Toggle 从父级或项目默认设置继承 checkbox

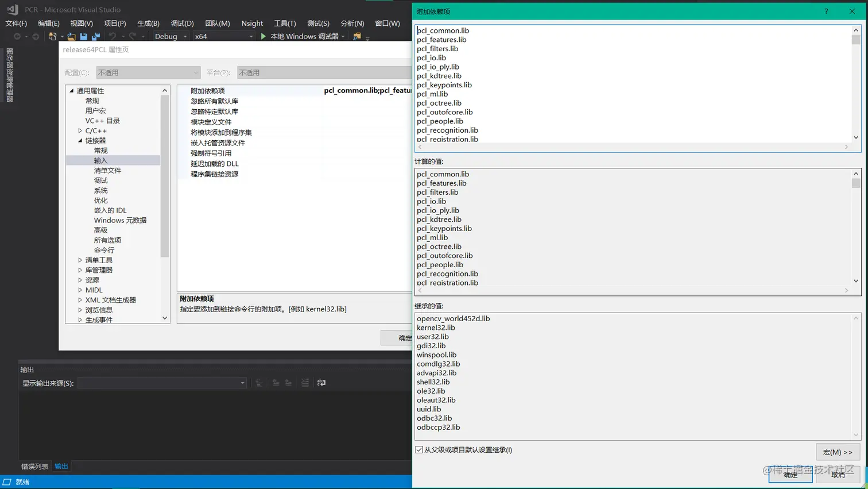(x=419, y=450)
